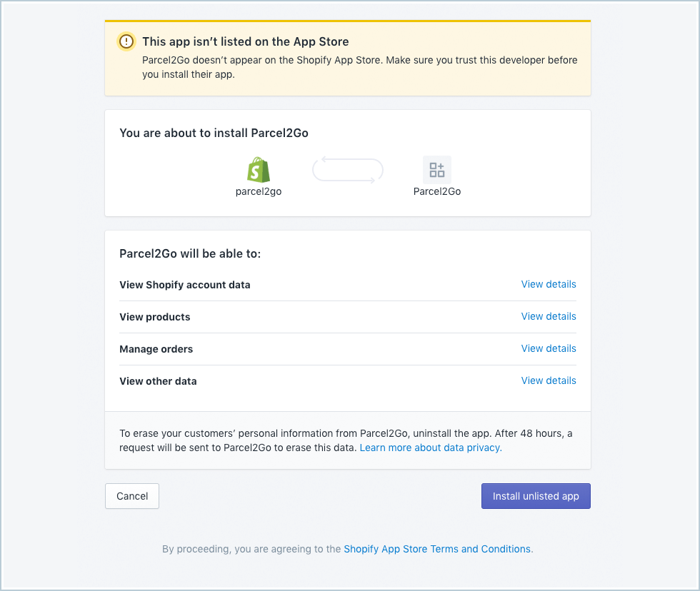This screenshot has width=700, height=591.
Task: Open Learn more about data privacy link
Action: click(x=431, y=448)
